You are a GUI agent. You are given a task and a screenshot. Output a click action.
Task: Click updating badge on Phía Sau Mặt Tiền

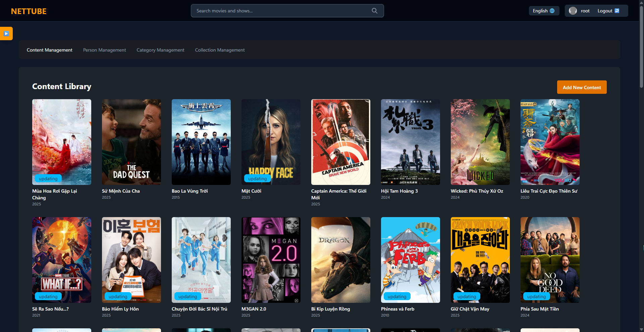(x=537, y=296)
